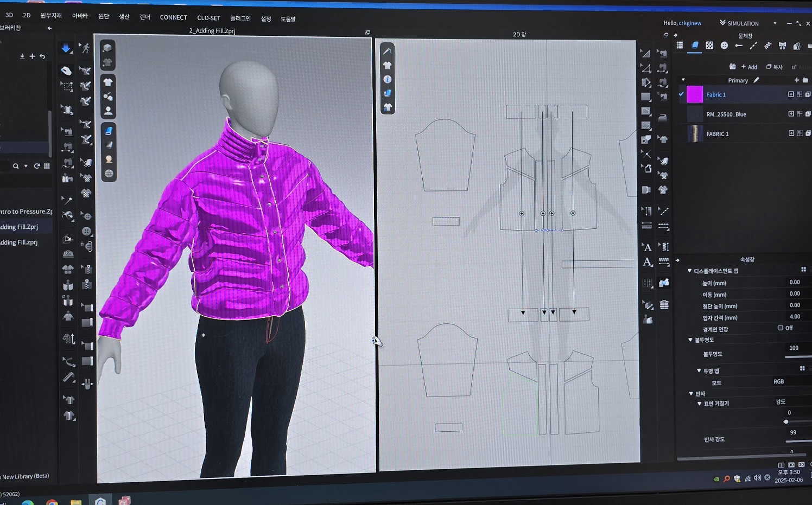
Task: Click the magenta Fabric 1 color swatch
Action: 695,94
